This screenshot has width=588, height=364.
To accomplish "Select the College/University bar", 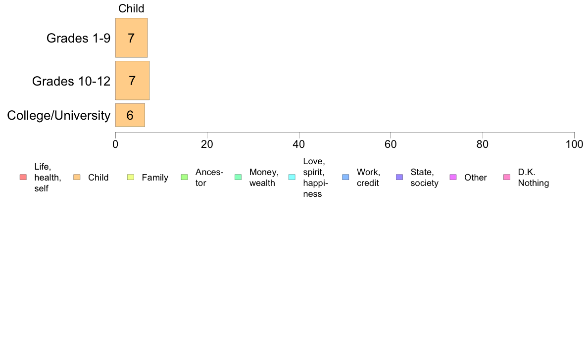I will point(130,115).
